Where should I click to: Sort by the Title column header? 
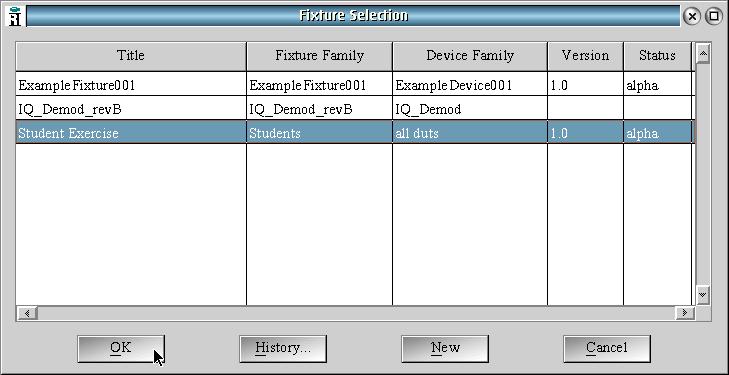pos(131,56)
